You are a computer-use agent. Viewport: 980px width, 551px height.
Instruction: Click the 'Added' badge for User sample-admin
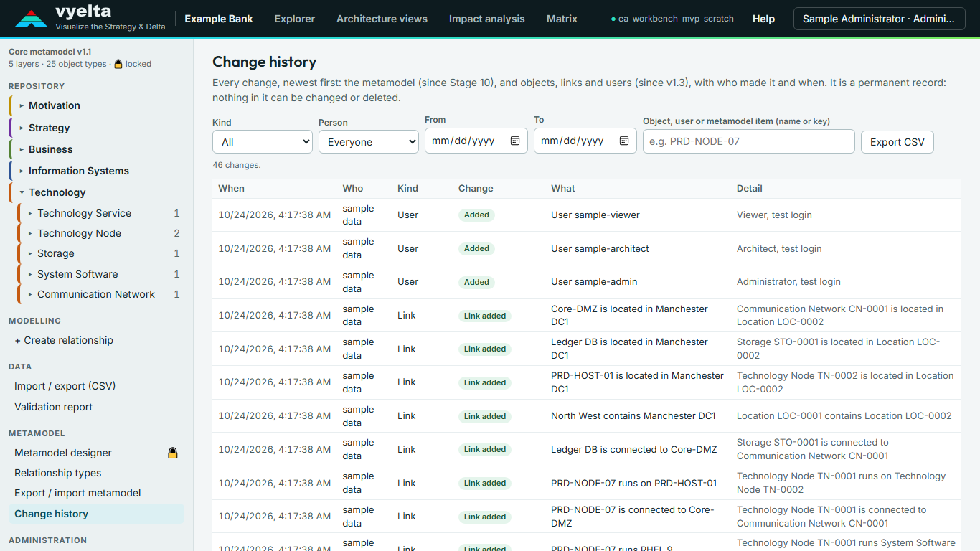[476, 282]
